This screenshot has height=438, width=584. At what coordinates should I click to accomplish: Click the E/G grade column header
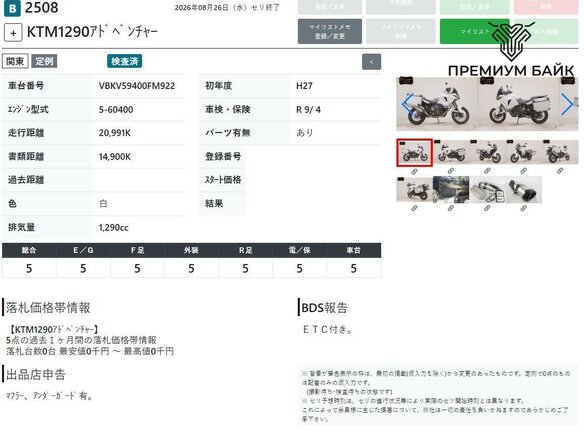point(83,250)
